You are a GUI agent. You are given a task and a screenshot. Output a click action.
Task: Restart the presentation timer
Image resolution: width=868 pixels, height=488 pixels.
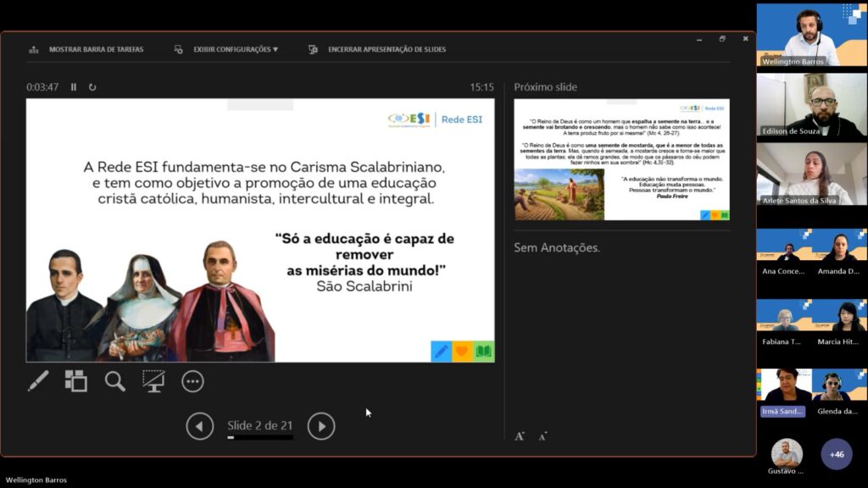pos(92,87)
